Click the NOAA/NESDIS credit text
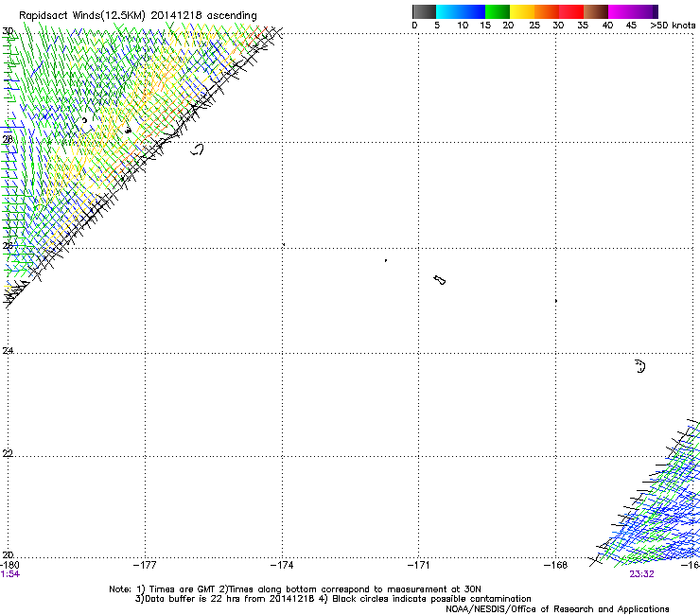 click(557, 609)
